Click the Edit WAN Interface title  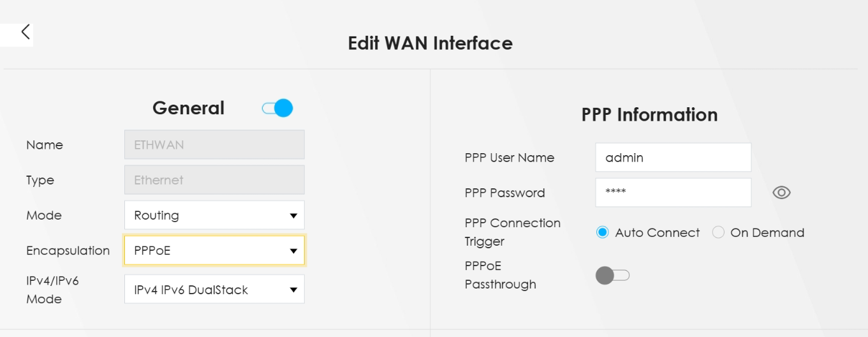click(x=430, y=43)
